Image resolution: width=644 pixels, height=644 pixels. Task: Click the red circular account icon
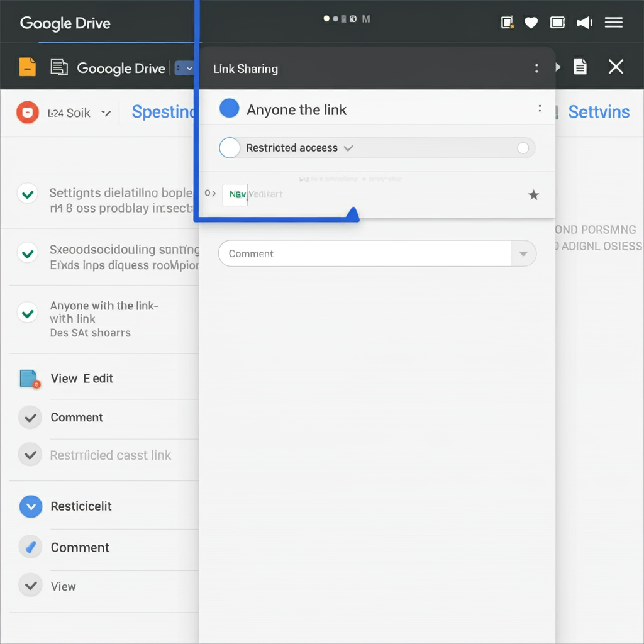click(x=28, y=112)
